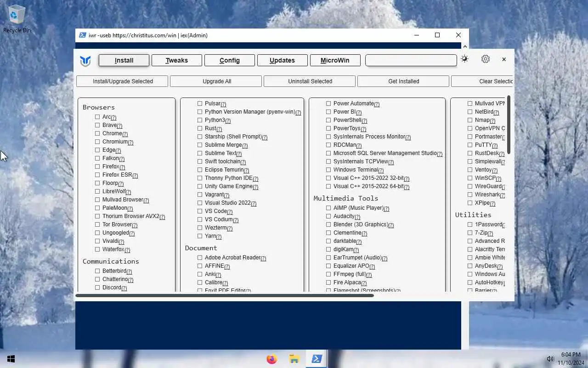Check the Discord checkbox
The image size is (588, 368).
pyautogui.click(x=97, y=287)
